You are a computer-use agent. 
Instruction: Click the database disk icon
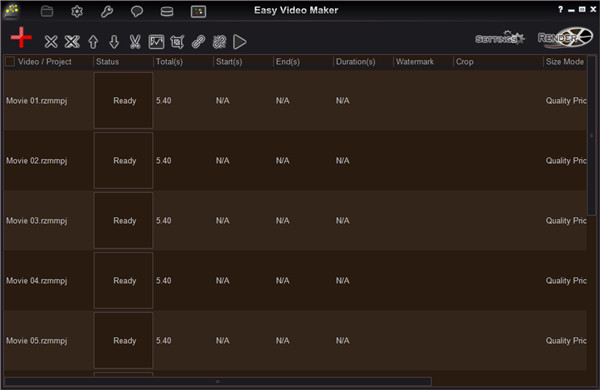coord(167,11)
